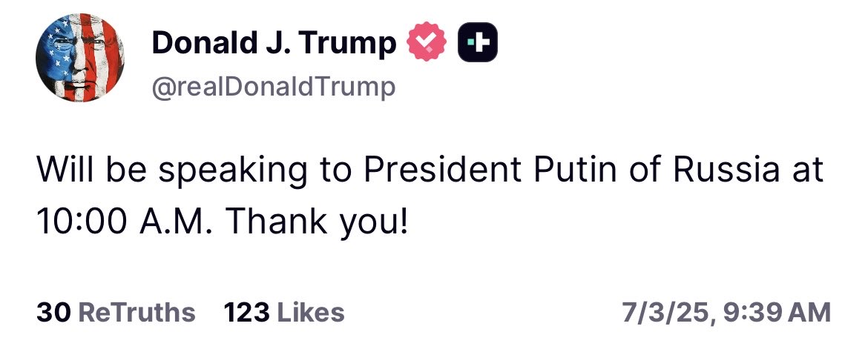Click the "7/3/25" date in the timestamp

664,312
